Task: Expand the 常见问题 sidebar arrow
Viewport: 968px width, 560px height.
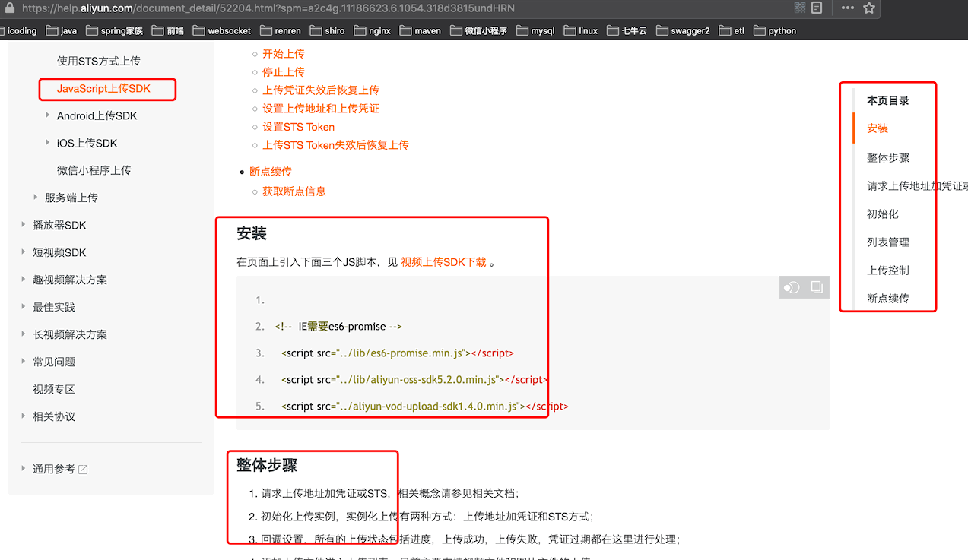Action: coord(24,362)
